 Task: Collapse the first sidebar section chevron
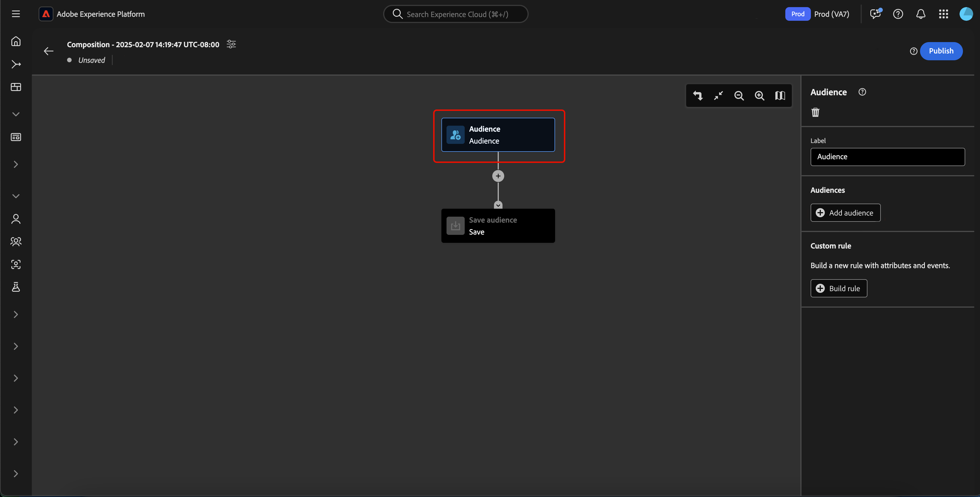tap(16, 114)
